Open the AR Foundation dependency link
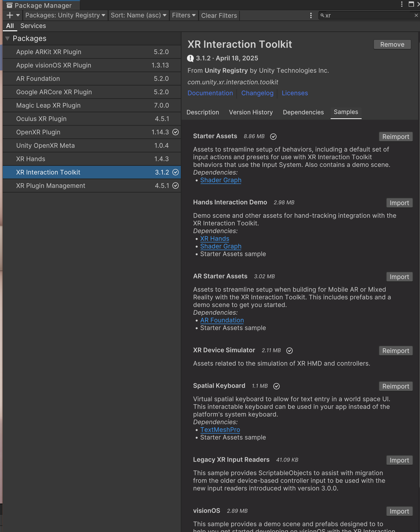Screen dimensions: 420x532 pos(222,320)
